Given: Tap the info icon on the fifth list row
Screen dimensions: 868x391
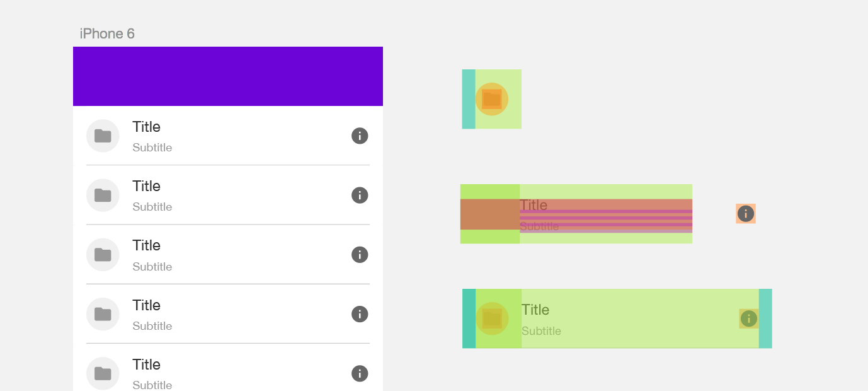Looking at the screenshot, I should 360,373.
